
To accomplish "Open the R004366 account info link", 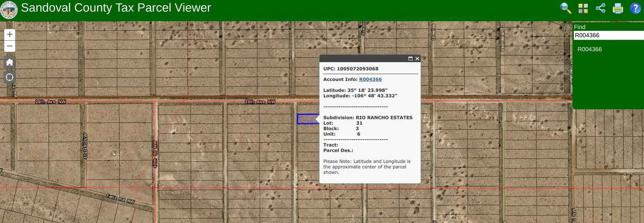I will point(370,79).
